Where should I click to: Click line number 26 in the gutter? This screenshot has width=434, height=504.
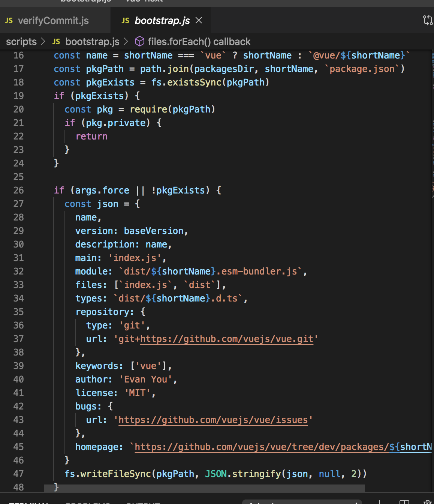click(x=19, y=190)
